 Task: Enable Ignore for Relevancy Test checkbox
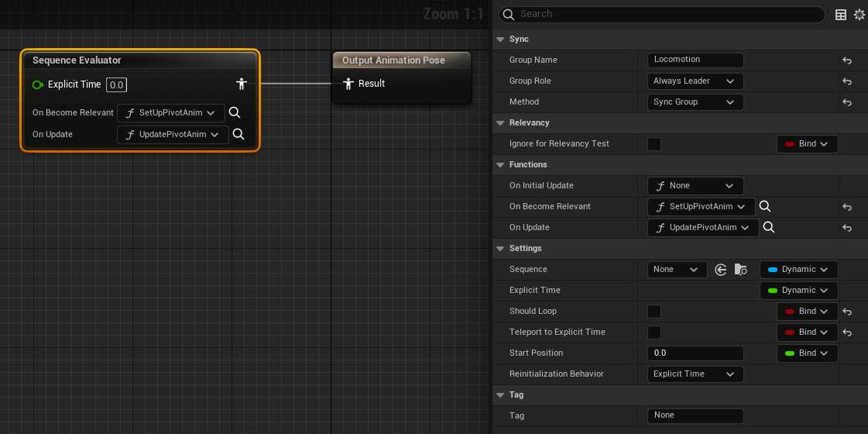[x=654, y=144]
